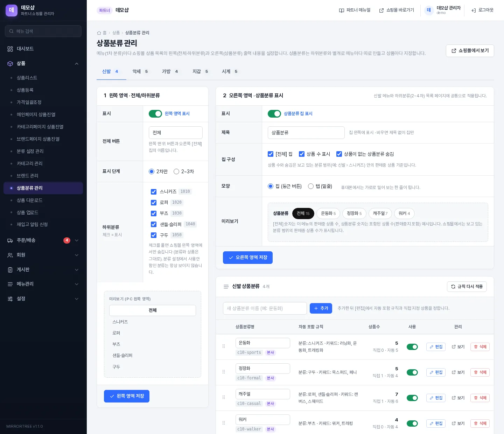Focus the 메뉴 검색 search field
The width and height of the screenshot is (504, 434).
pyautogui.click(x=43, y=31)
